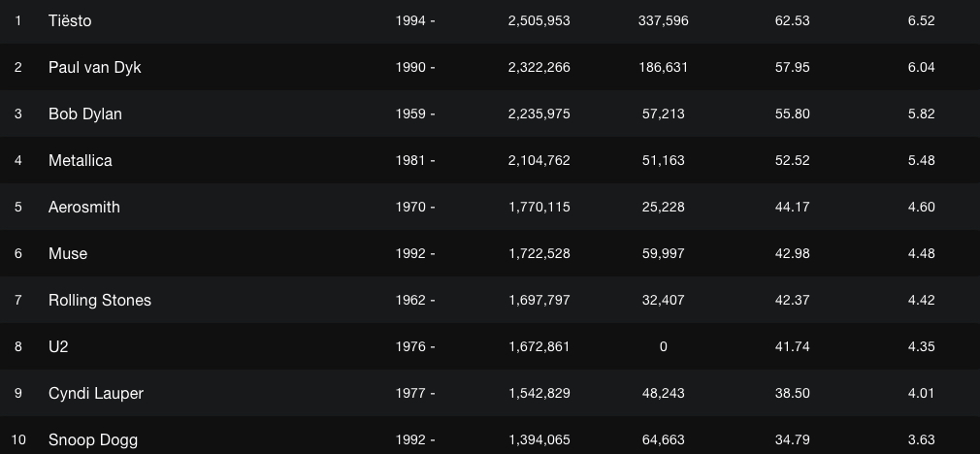Click the Paul van Dyk artist name
This screenshot has width=980, height=454.
click(94, 67)
